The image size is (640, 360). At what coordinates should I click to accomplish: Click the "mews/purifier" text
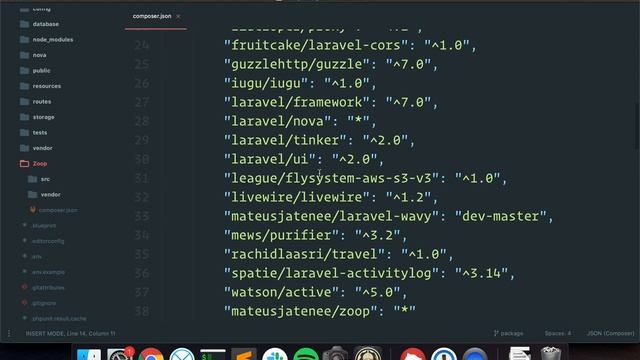[x=282, y=235]
